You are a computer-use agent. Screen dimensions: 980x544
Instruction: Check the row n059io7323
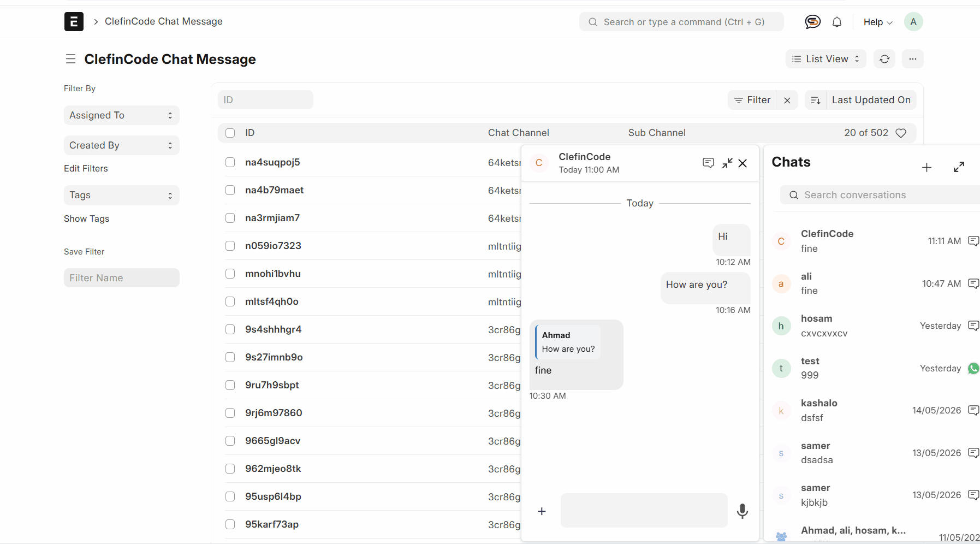230,246
